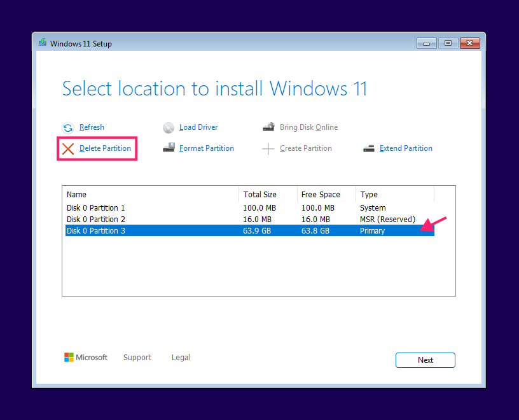Proceed with the Next button
The image size is (519, 420).
coord(426,360)
